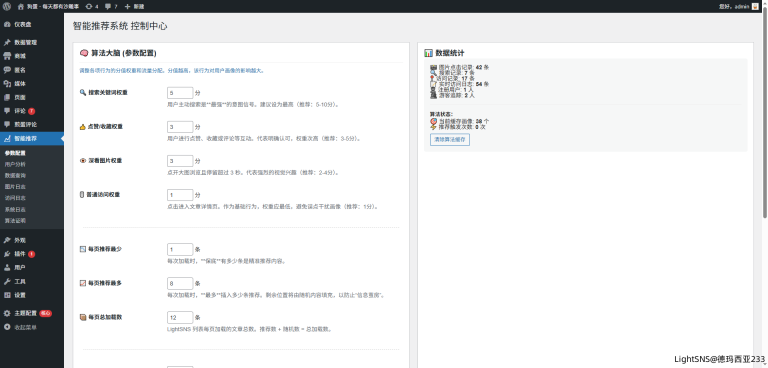Click target icon next to cached profiles count

click(433, 121)
